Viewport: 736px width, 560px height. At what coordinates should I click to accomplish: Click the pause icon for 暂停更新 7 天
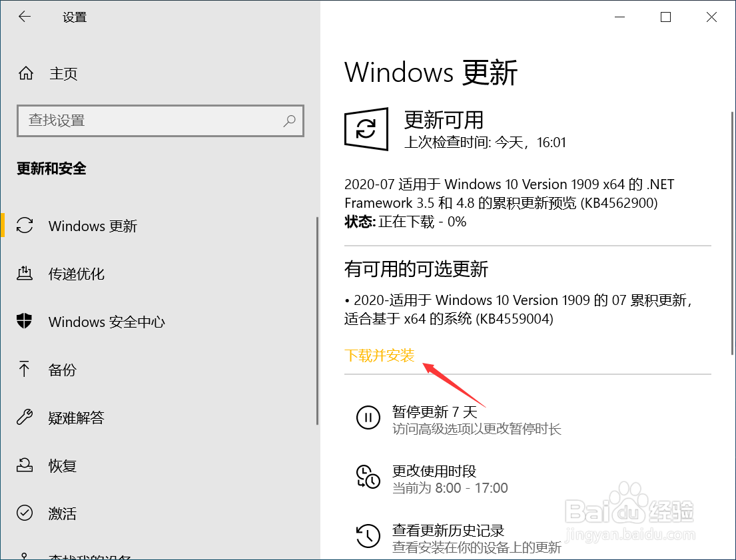pyautogui.click(x=368, y=418)
